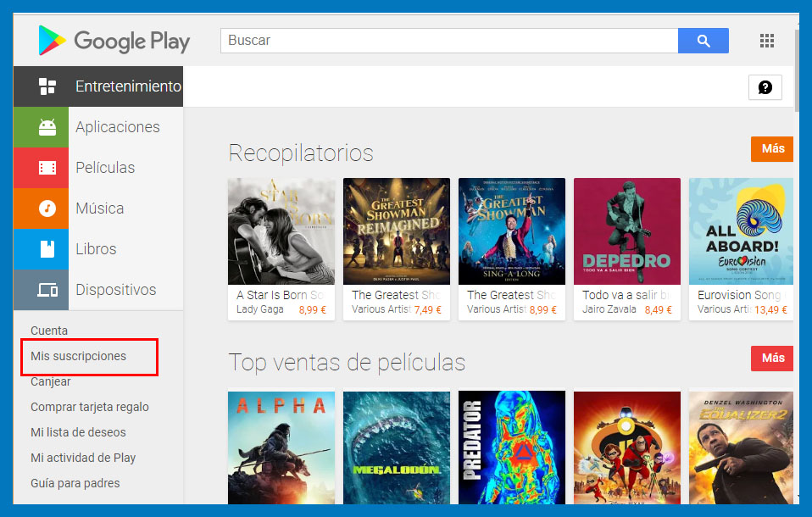
Task: Open the Eurovision All Aboard cover
Action: (x=741, y=231)
